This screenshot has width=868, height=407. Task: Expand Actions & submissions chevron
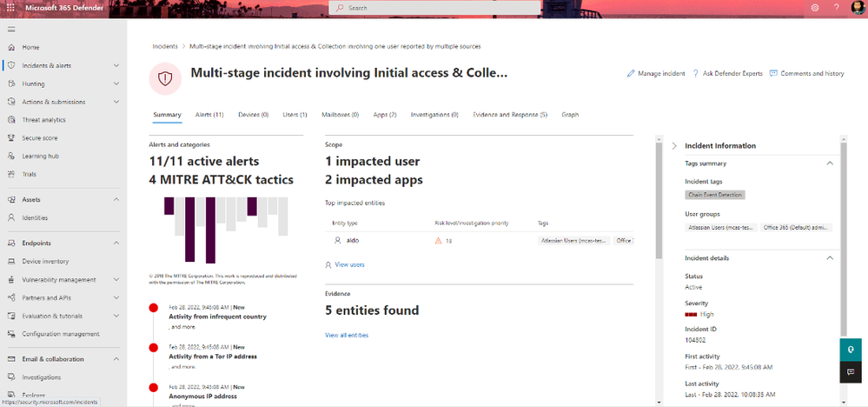tap(116, 102)
